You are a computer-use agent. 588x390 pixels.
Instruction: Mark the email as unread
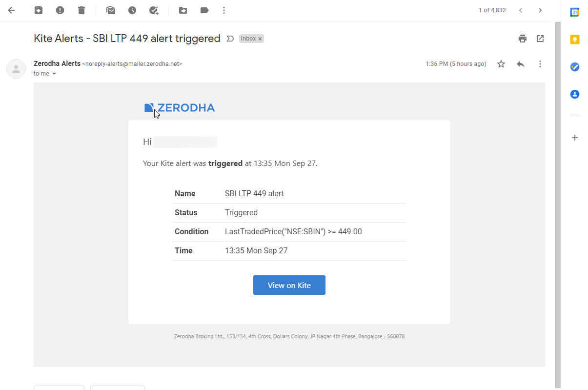pos(111,10)
